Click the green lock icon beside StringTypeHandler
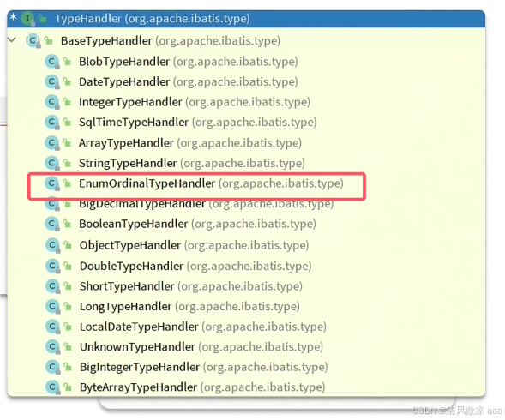Screen dimensions: 505x420 click(67, 163)
